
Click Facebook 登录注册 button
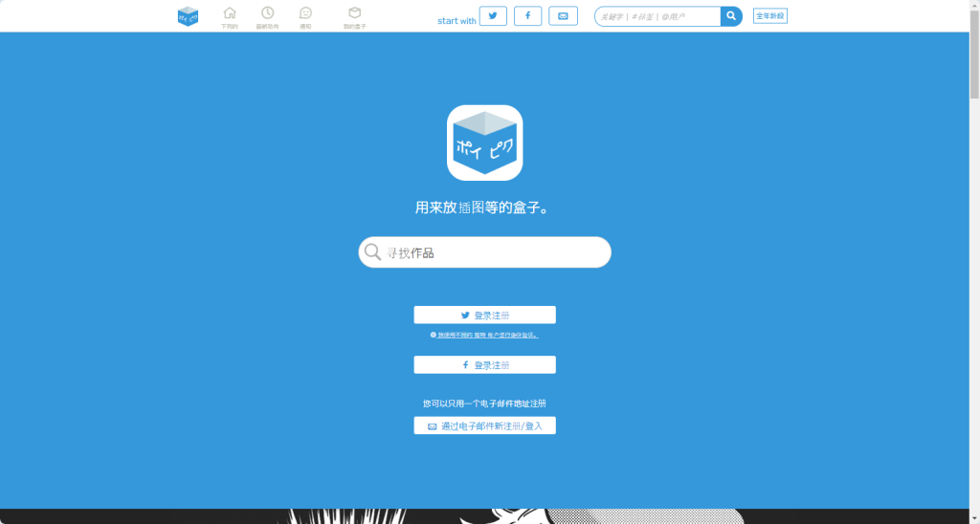[484, 364]
